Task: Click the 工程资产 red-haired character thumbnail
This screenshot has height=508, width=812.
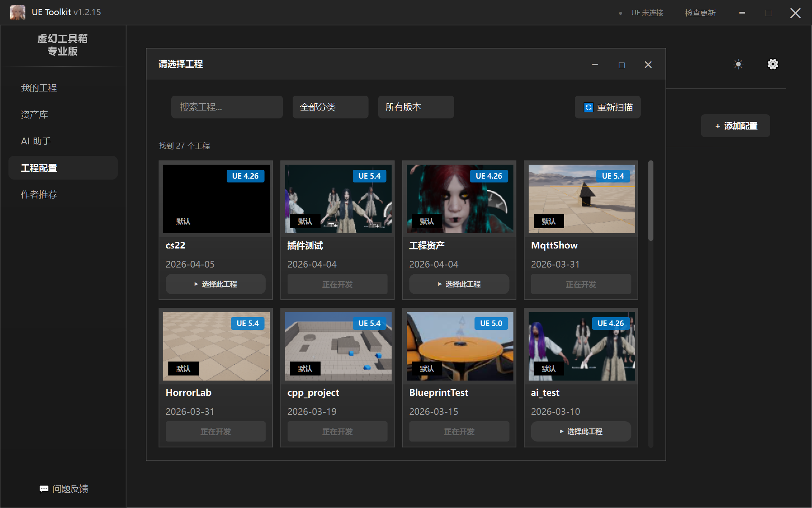Action: pos(460,199)
